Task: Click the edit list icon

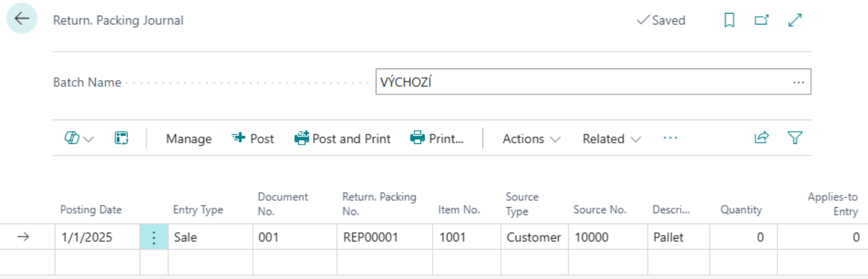Action: (x=121, y=138)
